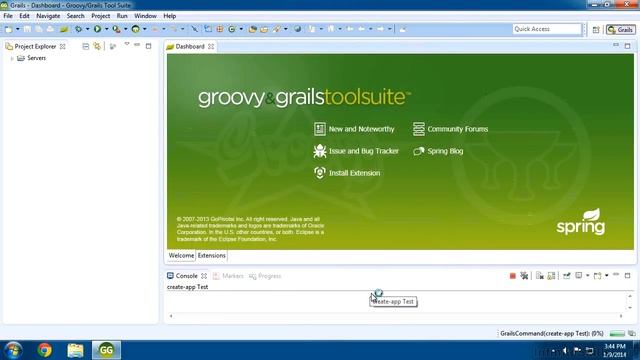The image size is (640, 360).
Task: Open the New and Noteworthy link
Action: point(354,129)
